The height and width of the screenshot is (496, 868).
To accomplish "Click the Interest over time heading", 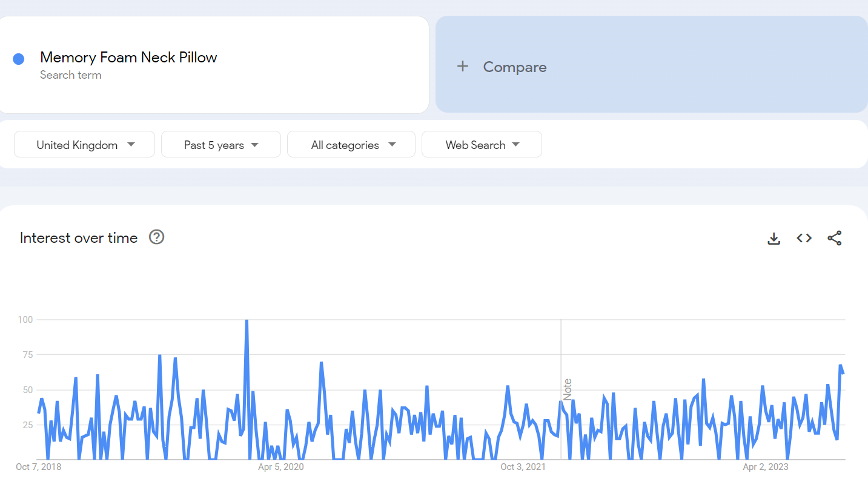I will pos(79,238).
